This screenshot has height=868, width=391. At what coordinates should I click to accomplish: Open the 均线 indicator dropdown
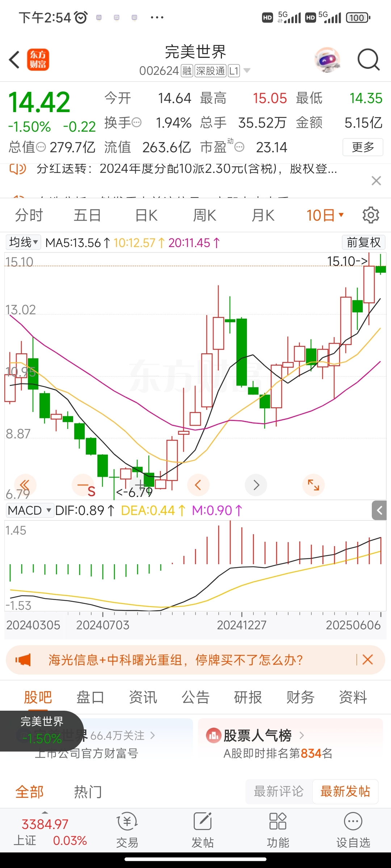point(23,242)
